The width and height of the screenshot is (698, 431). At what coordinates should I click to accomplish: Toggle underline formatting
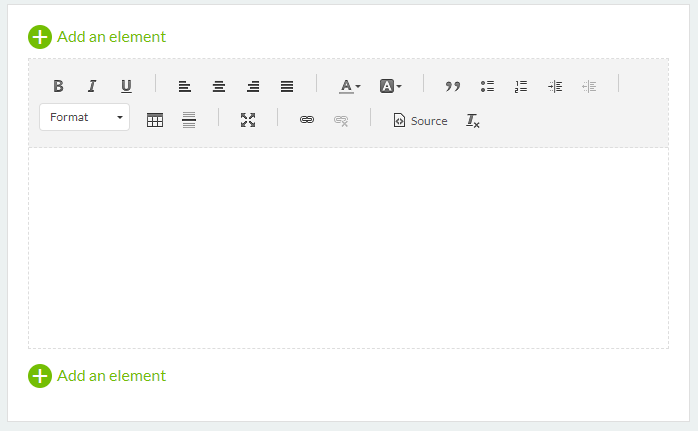coord(126,86)
